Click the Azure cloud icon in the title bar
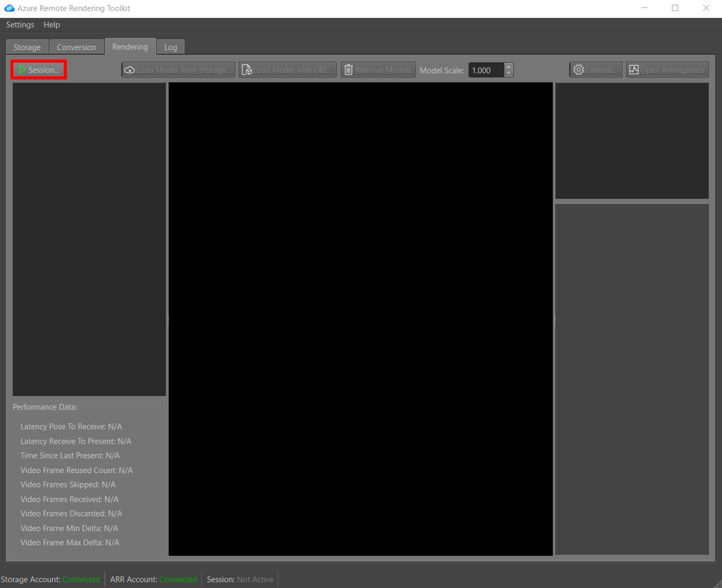 pyautogui.click(x=9, y=8)
